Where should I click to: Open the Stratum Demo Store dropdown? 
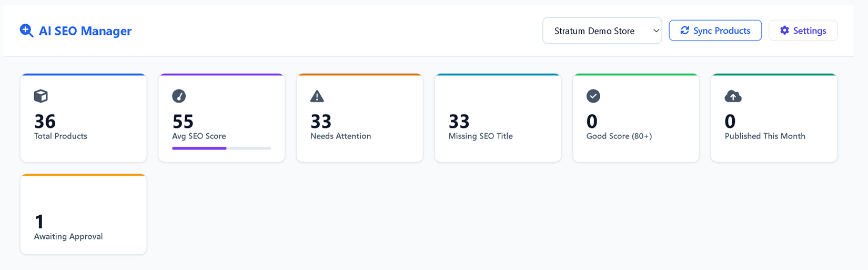click(x=602, y=31)
